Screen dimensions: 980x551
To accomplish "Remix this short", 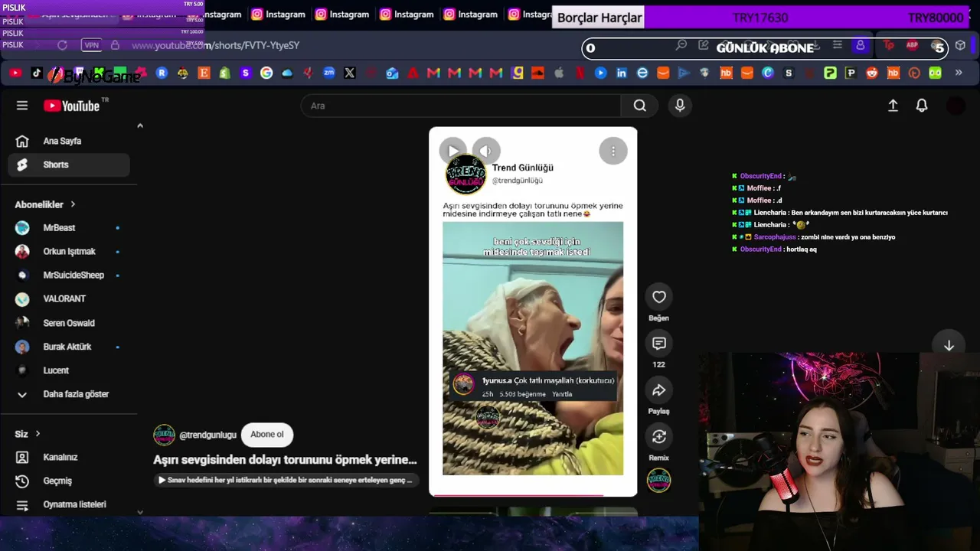I will tap(659, 437).
